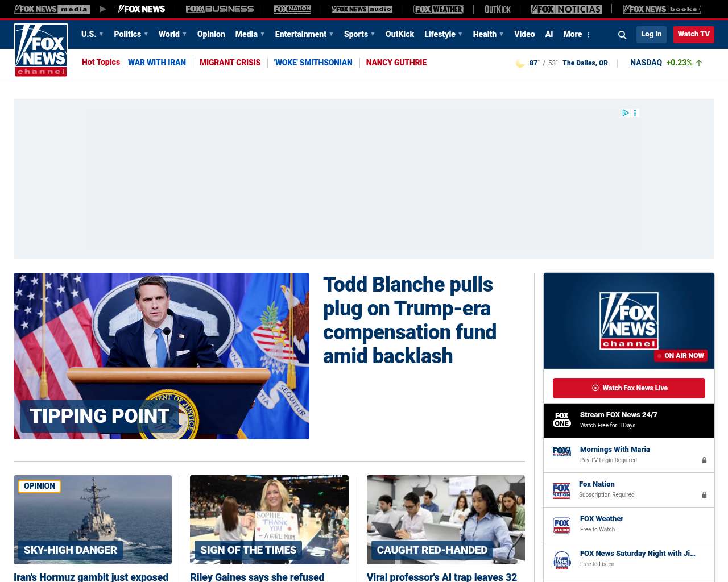Select MIGRANT CRISIS hot topic
728x582 pixels.
tap(230, 63)
